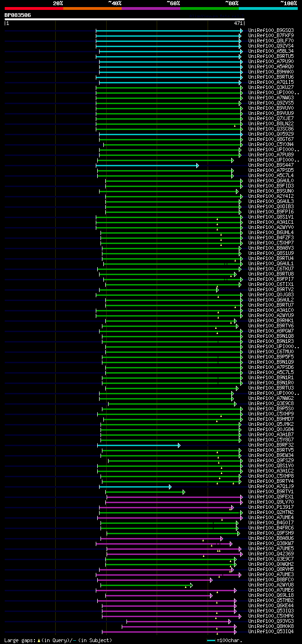This screenshot has height=644, width=302.
Task: Click the UniRef100_Q0WQH2 label
Action: 271,564
